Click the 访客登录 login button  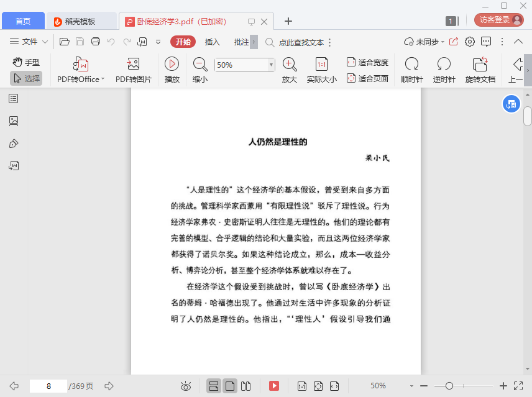pyautogui.click(x=498, y=20)
